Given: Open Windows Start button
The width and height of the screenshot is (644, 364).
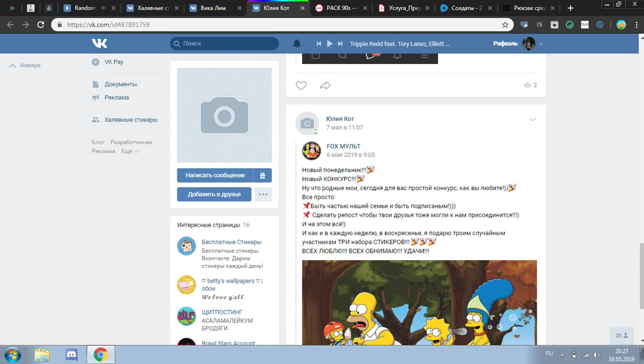Looking at the screenshot, I should 13,355.
